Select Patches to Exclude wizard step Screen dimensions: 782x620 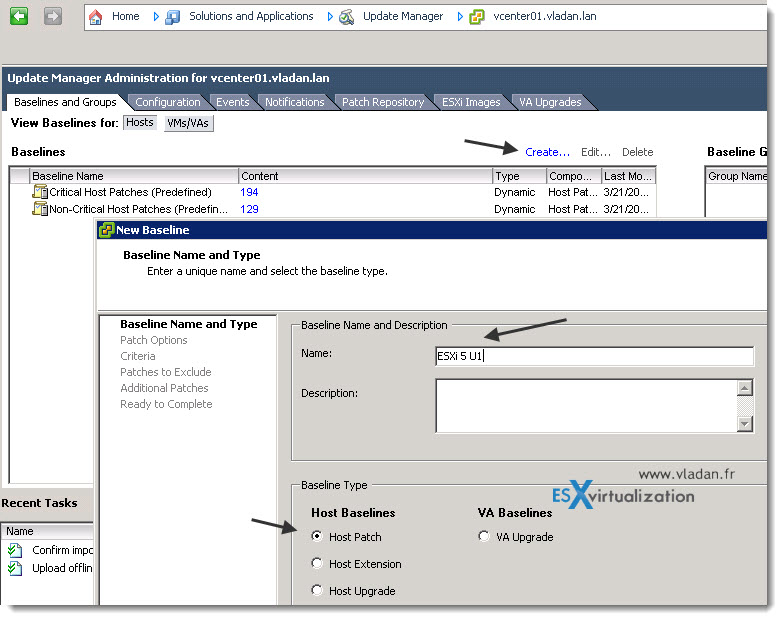click(x=166, y=372)
